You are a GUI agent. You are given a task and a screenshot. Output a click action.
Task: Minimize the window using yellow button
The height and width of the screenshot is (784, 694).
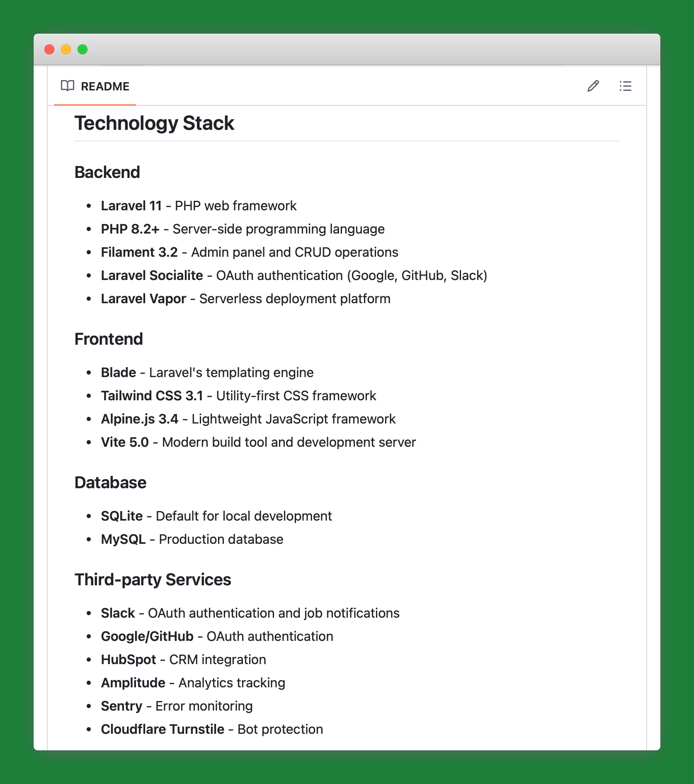tap(66, 49)
